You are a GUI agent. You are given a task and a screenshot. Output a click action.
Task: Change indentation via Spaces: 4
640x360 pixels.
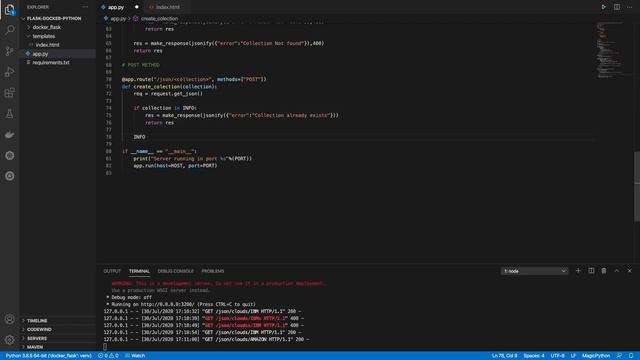[x=534, y=356]
